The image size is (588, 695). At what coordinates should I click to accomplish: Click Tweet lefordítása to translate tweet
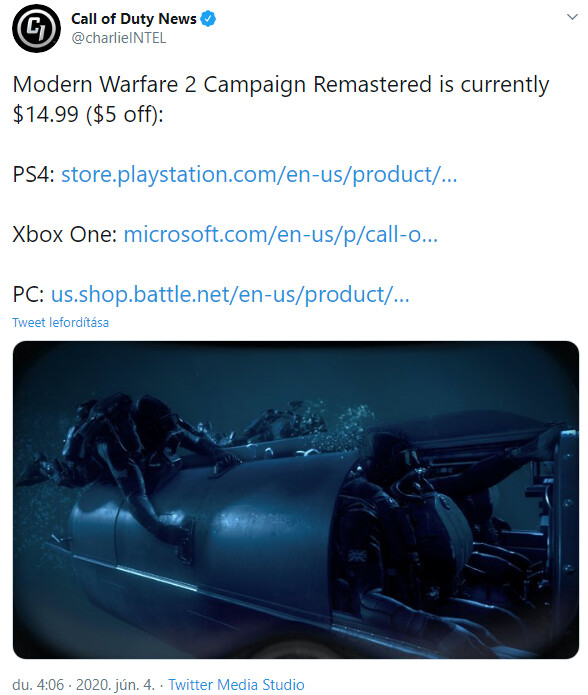pos(60,322)
